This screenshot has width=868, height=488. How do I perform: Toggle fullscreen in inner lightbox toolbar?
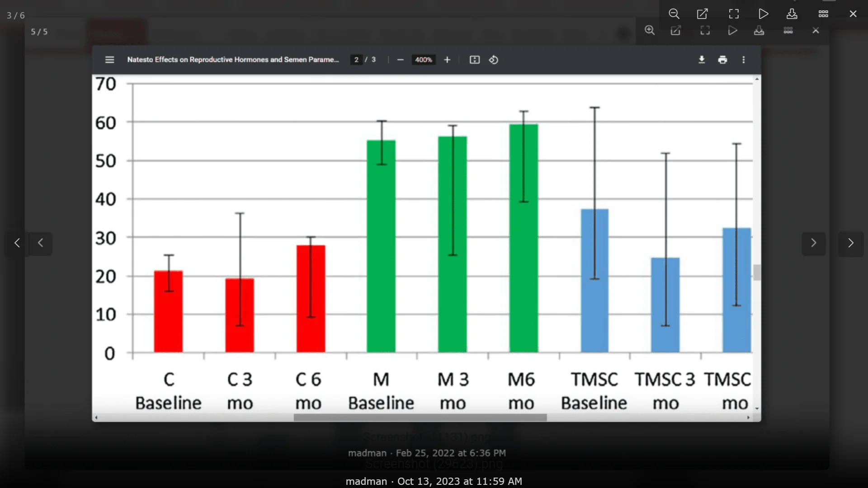(x=705, y=30)
